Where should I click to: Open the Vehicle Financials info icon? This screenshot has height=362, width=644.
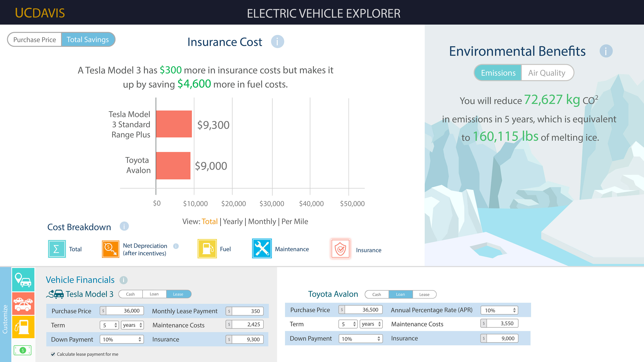(x=123, y=280)
